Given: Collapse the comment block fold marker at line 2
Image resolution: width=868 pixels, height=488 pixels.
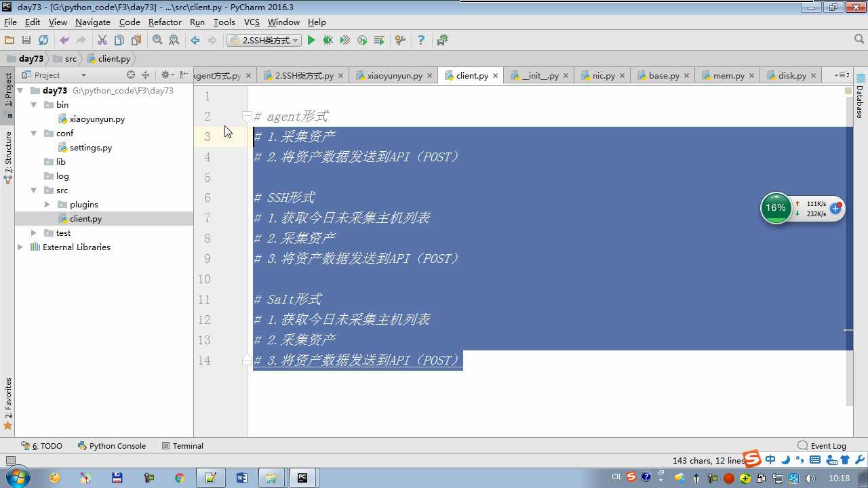Looking at the screenshot, I should tap(247, 117).
